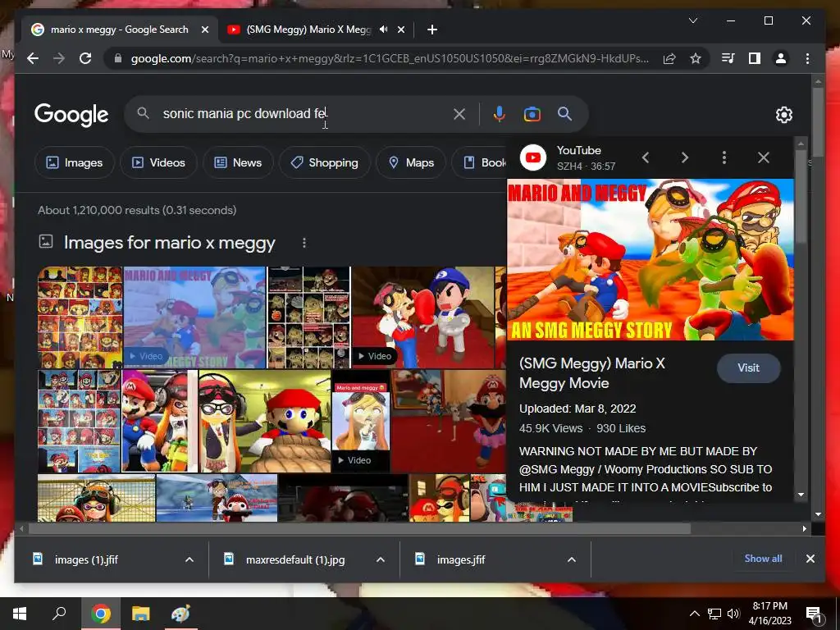Open File Explorer from the taskbar
840x630 pixels.
141,614
